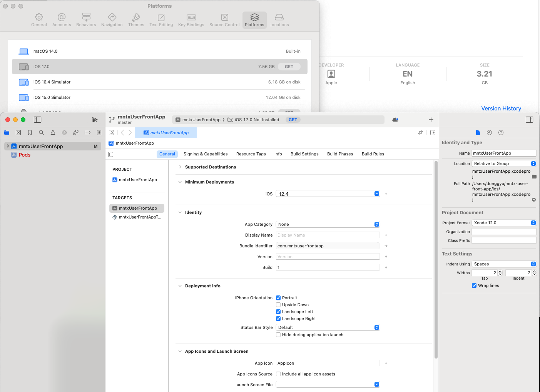Screen dimensions: 540x392
Task: Click the Xcode Cloud status icon
Action: [x=395, y=120]
